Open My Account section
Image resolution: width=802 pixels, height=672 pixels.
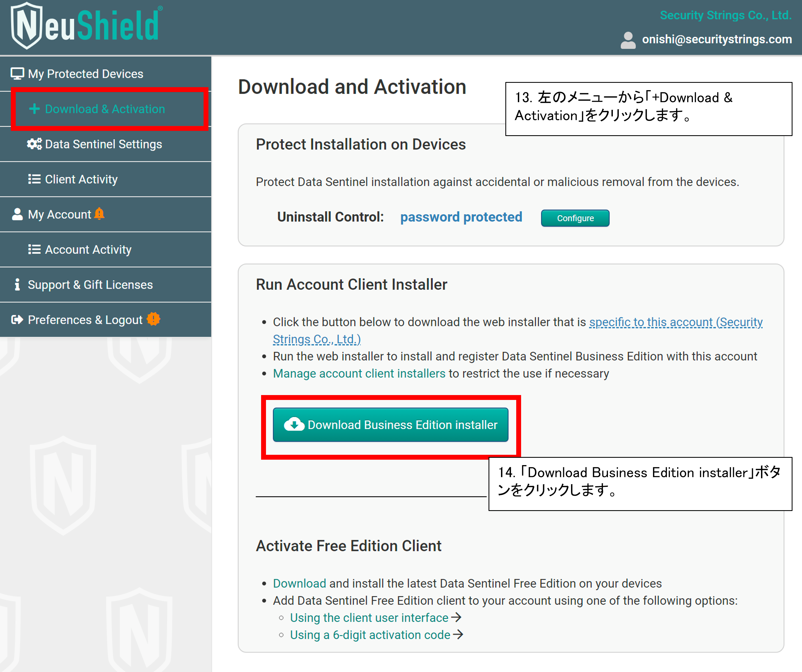click(106, 214)
